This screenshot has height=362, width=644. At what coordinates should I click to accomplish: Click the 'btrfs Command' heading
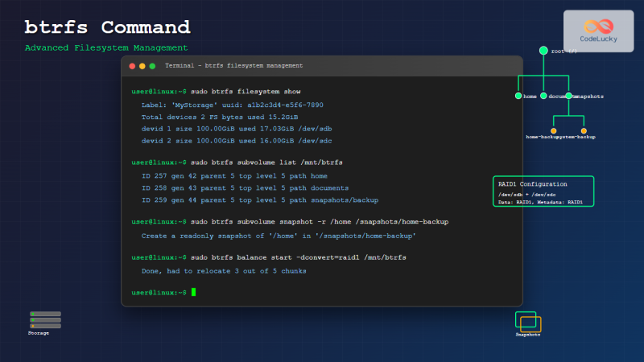107,27
